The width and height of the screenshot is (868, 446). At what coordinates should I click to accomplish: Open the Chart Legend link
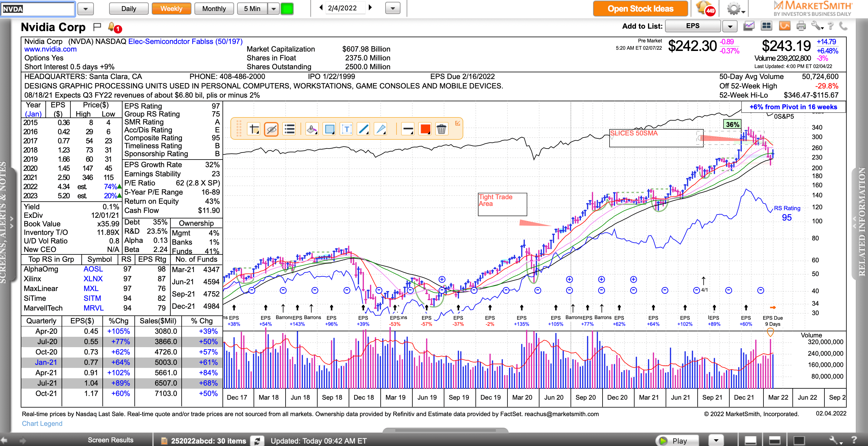[x=42, y=424]
